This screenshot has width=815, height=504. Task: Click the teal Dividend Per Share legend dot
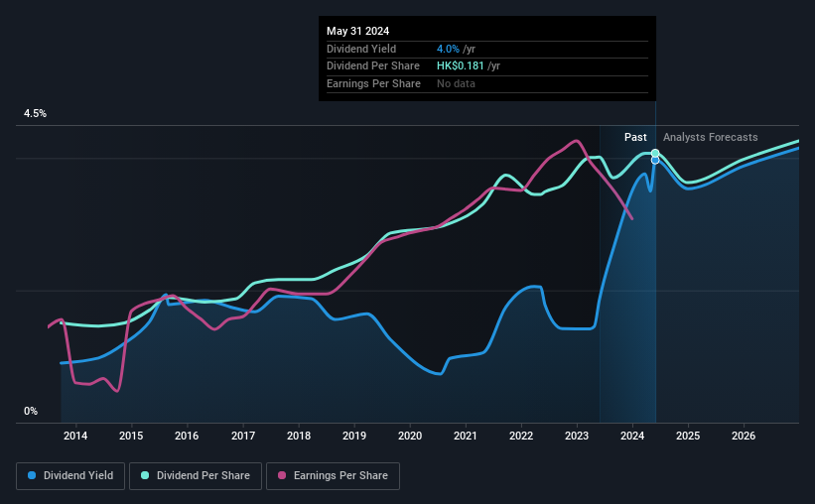click(x=145, y=475)
